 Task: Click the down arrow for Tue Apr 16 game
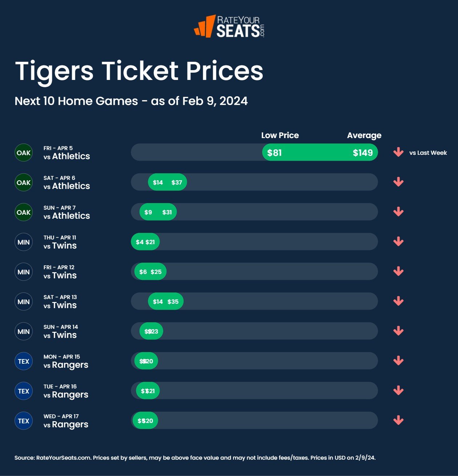(x=398, y=391)
